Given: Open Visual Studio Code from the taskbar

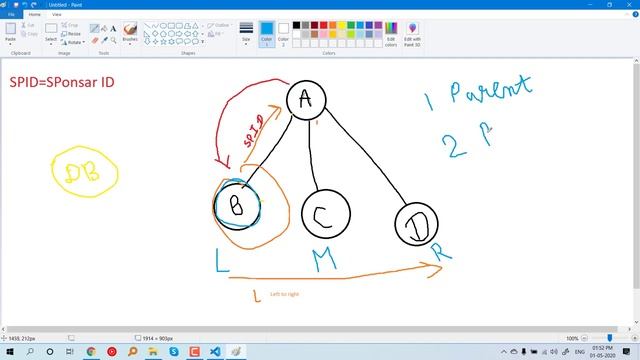Looking at the screenshot, I should pos(215,351).
